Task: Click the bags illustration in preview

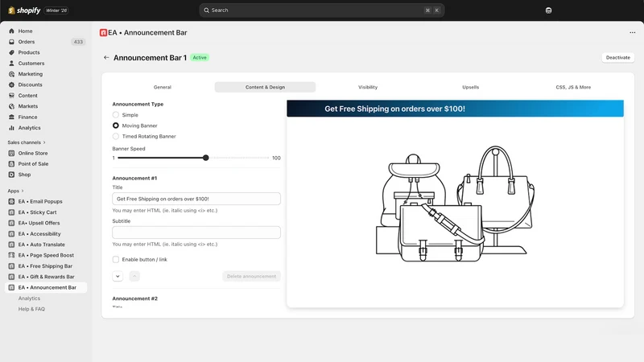Action: 455,204
